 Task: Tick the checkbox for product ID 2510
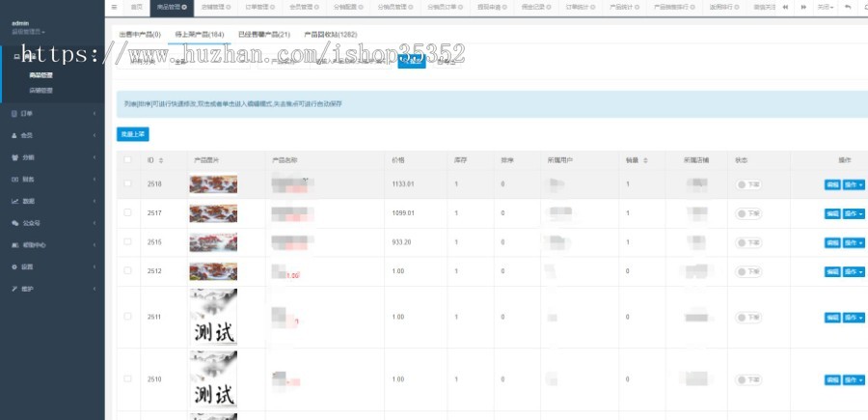[128, 379]
